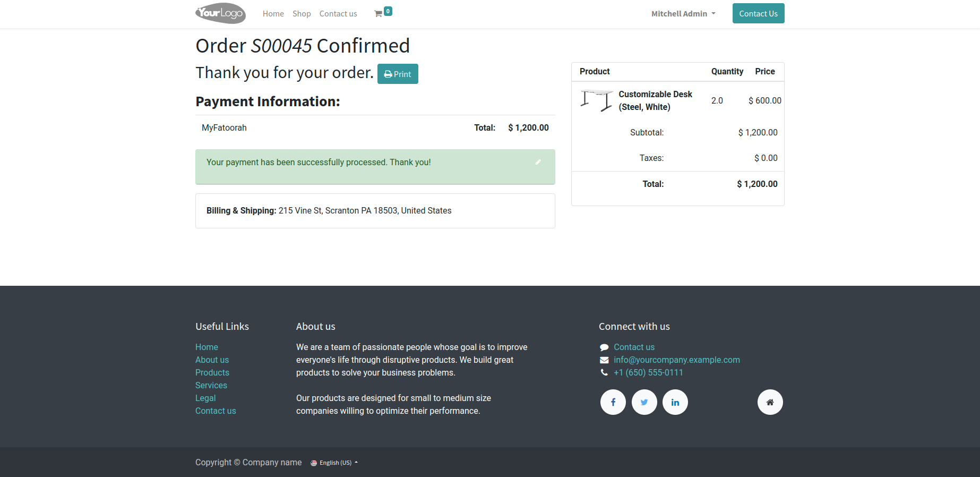Click the teal Contact Us button

coord(758,14)
